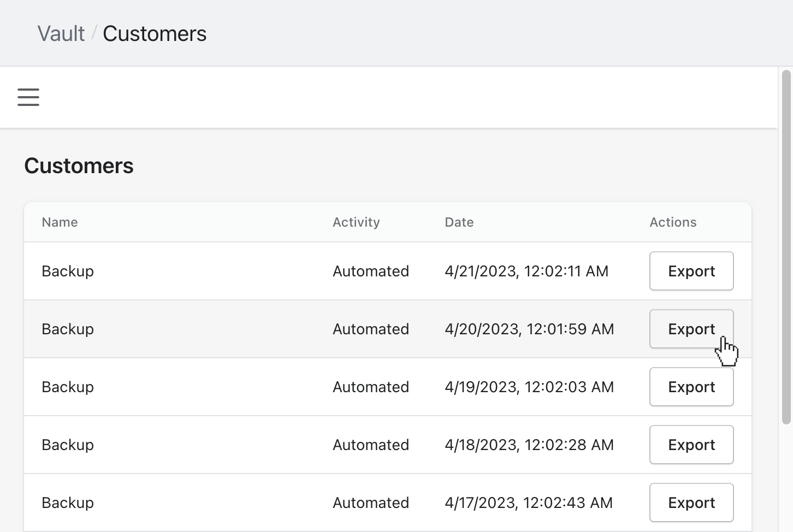Click Export on the 4/17/2023 row

click(691, 503)
